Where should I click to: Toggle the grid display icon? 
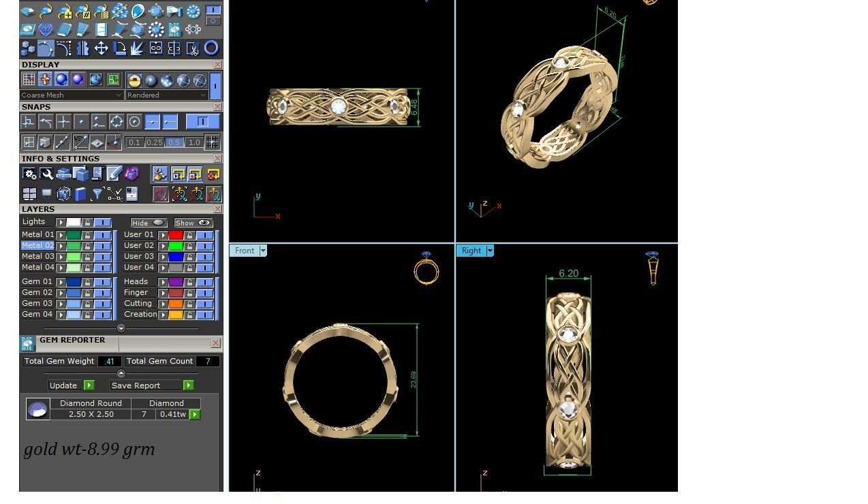click(28, 80)
